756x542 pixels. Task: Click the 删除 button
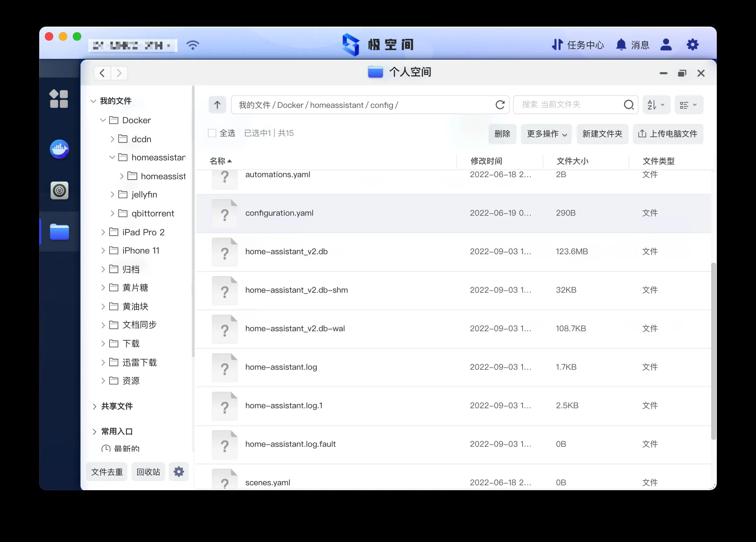pos(502,134)
